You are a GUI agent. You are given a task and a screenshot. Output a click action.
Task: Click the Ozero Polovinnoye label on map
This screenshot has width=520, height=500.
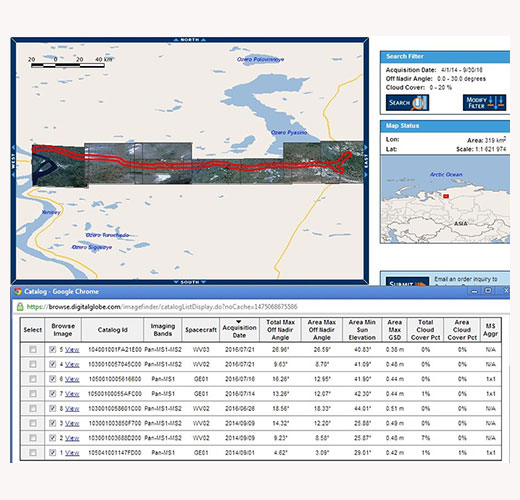tap(260, 59)
